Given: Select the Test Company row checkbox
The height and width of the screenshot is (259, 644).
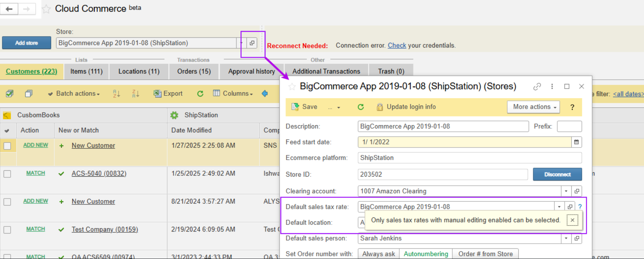Looking at the screenshot, I should pos(7,230).
